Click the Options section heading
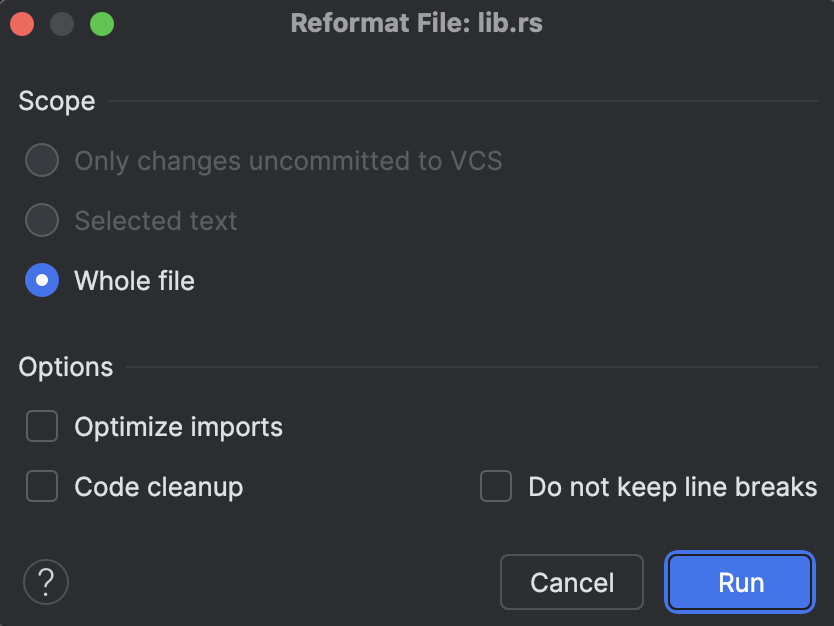The image size is (834, 626). click(x=66, y=367)
